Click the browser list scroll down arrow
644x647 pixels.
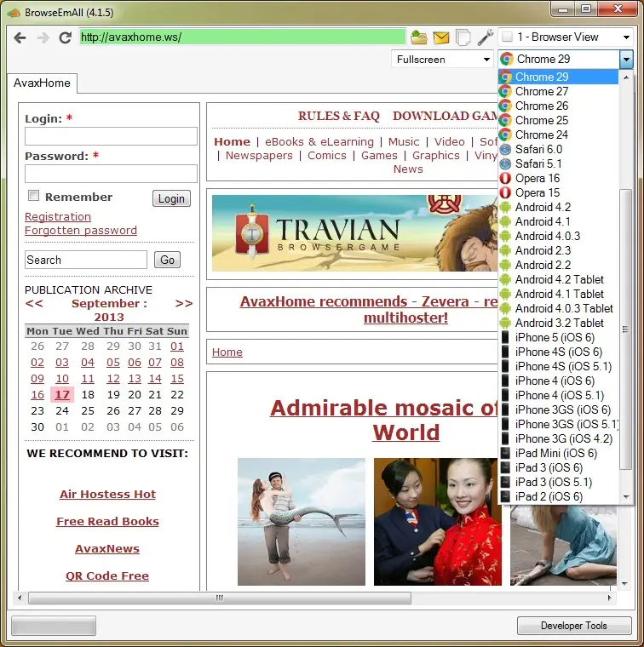pyautogui.click(x=626, y=497)
